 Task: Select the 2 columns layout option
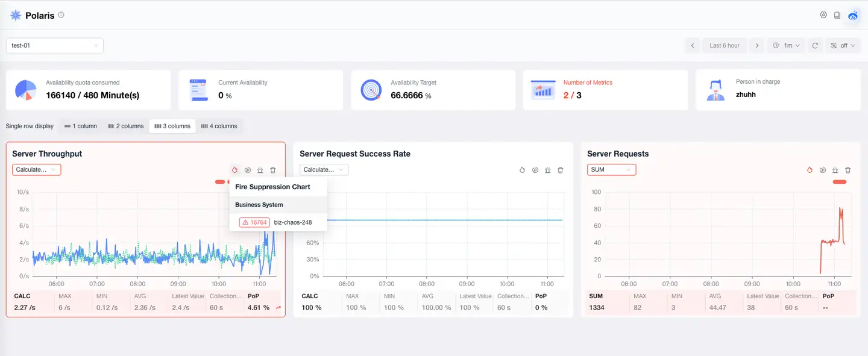[125, 126]
